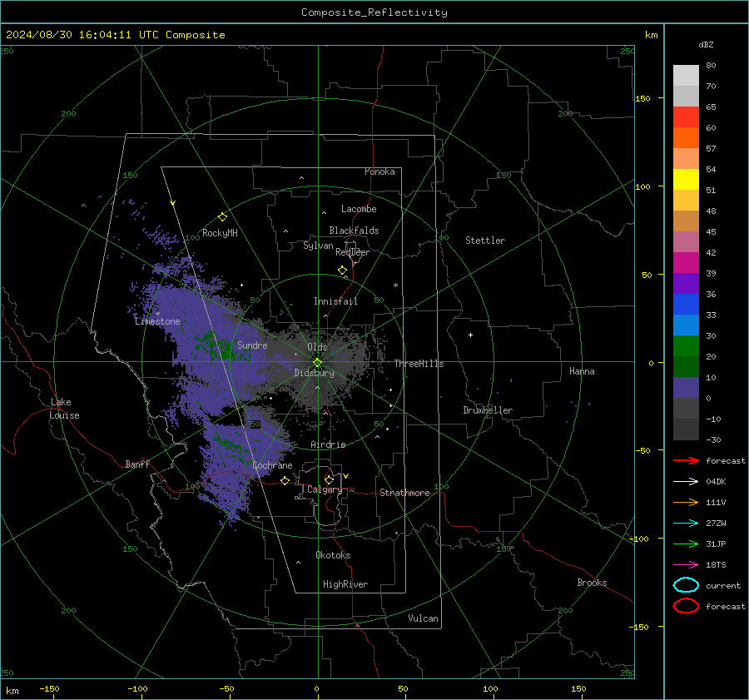Click the yellow diamond marker above Calgary
The width and height of the screenshot is (749, 700).
click(329, 479)
